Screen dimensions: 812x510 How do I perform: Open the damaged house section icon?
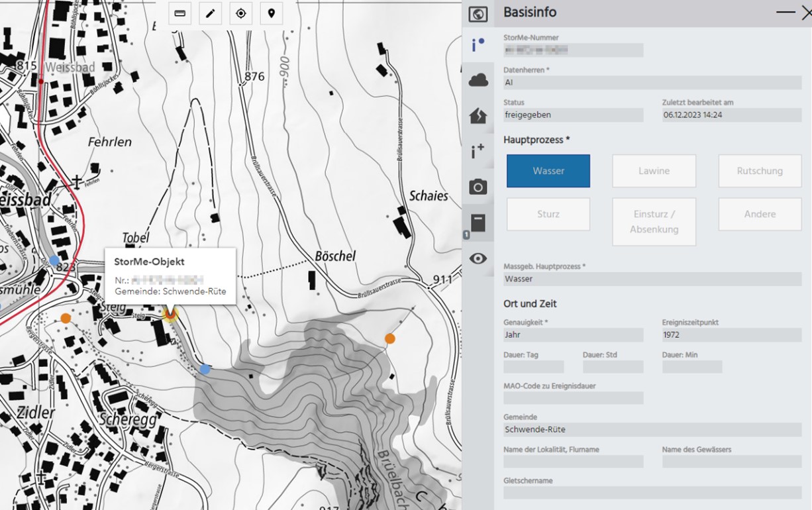(x=478, y=116)
